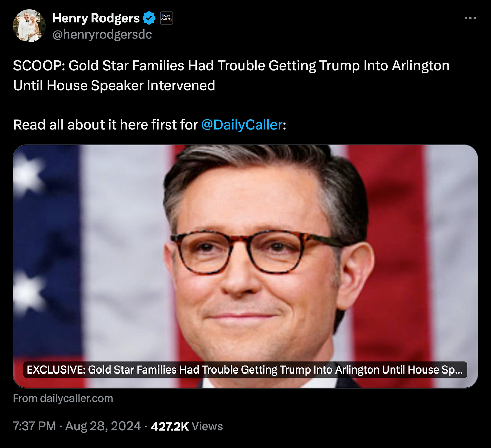Image resolution: width=491 pixels, height=448 pixels.
Task: Click the 7:37 PM post time
Action: click(x=34, y=426)
